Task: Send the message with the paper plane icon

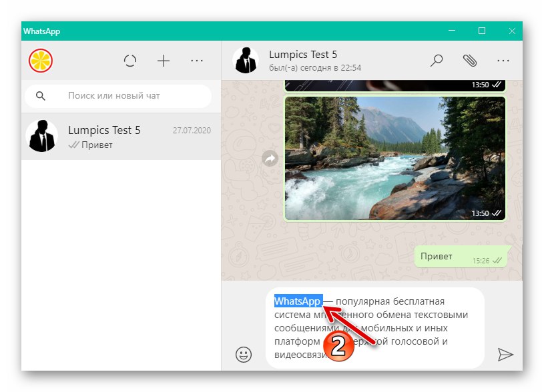Action: click(505, 354)
